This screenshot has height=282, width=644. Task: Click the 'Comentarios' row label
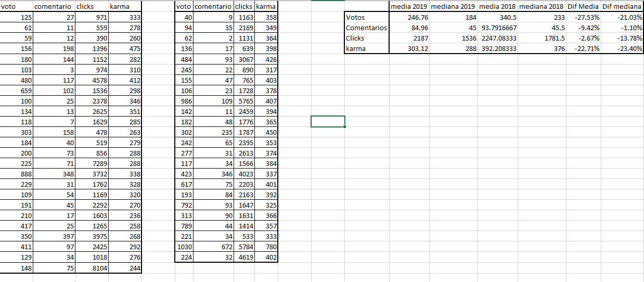367,28
